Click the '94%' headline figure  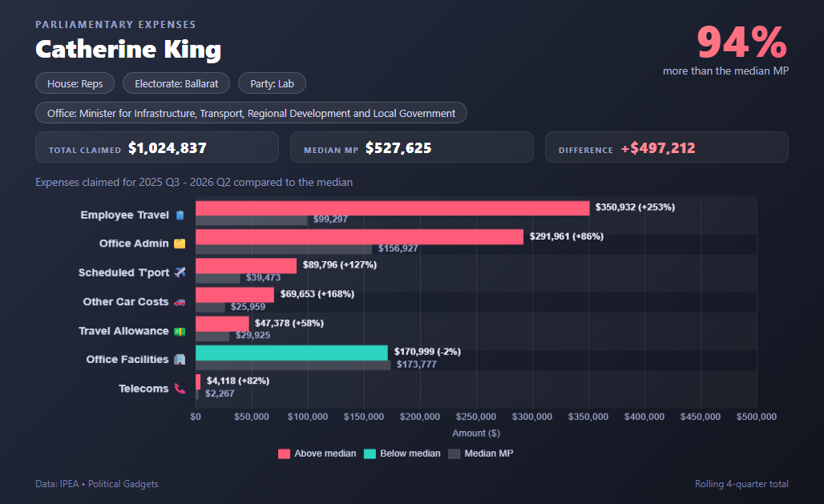click(742, 42)
